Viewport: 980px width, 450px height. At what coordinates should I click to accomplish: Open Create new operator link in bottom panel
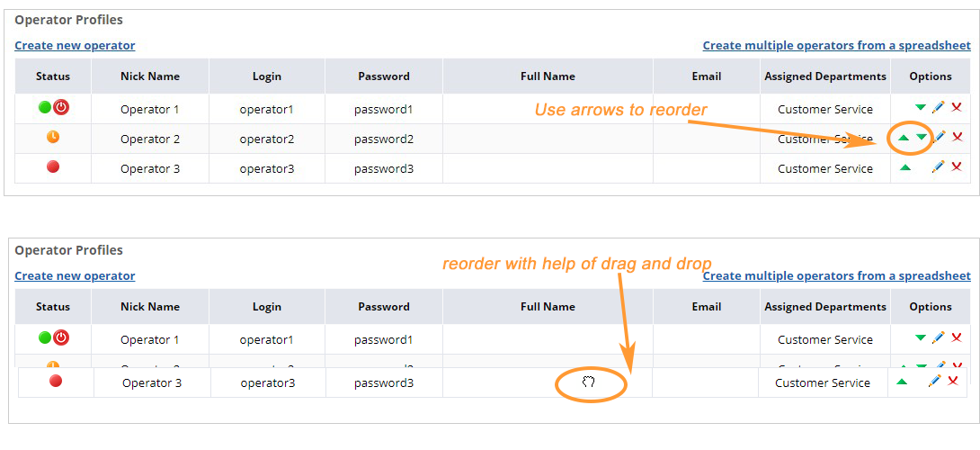tap(75, 276)
